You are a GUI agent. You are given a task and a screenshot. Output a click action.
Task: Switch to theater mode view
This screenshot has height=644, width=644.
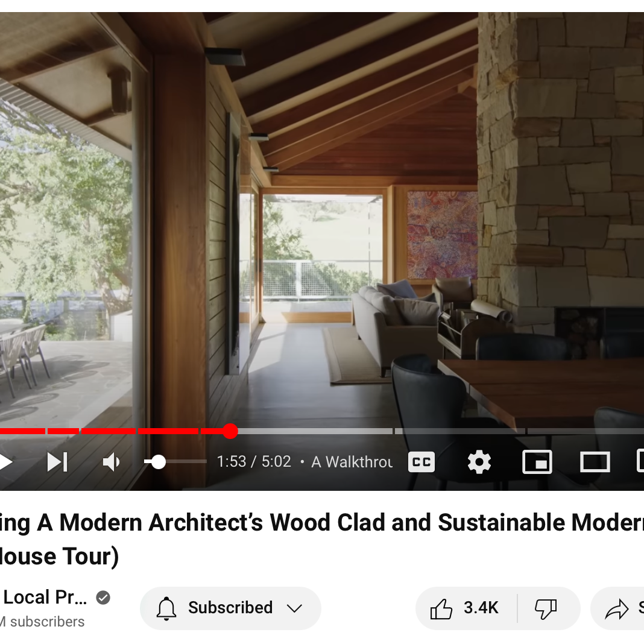(x=595, y=462)
